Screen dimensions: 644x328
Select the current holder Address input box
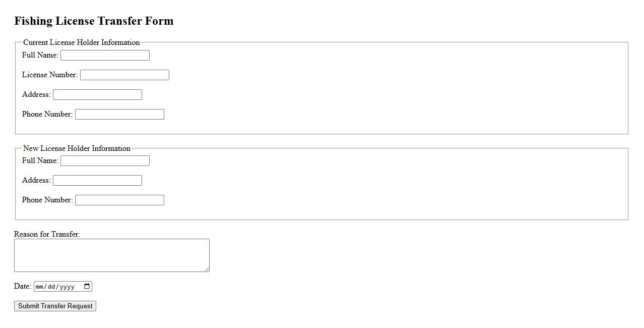97,94
